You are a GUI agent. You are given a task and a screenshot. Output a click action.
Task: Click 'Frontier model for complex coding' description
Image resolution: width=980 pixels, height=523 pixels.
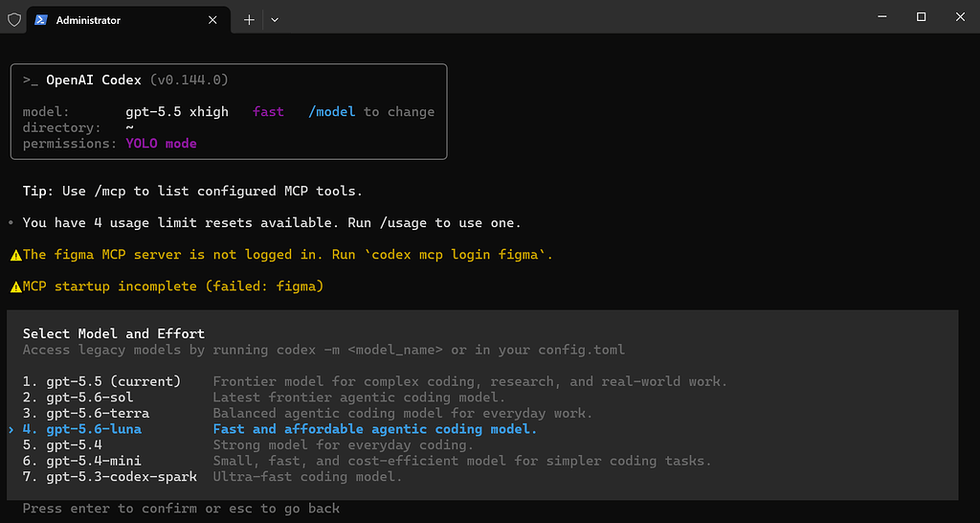click(471, 381)
